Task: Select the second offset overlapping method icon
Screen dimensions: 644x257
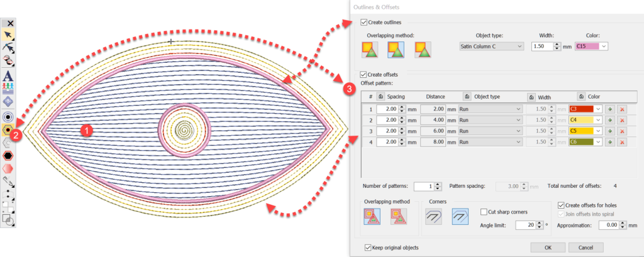Action: click(x=399, y=217)
